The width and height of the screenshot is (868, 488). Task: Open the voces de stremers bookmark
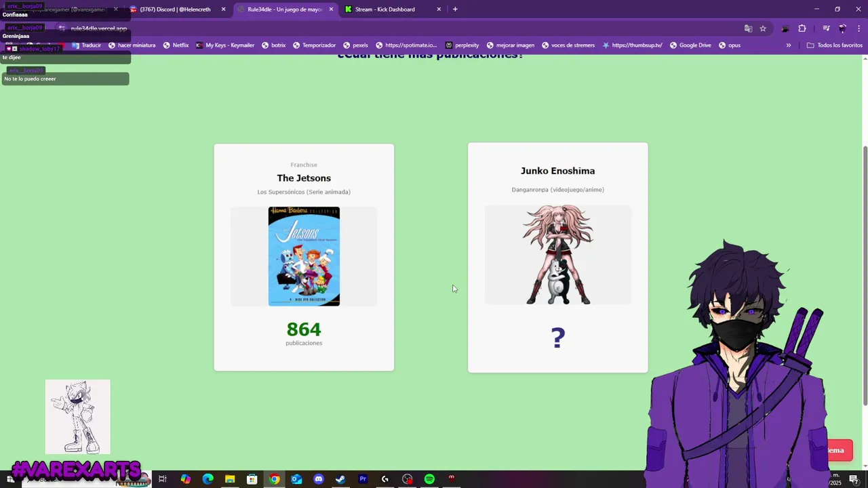568,45
